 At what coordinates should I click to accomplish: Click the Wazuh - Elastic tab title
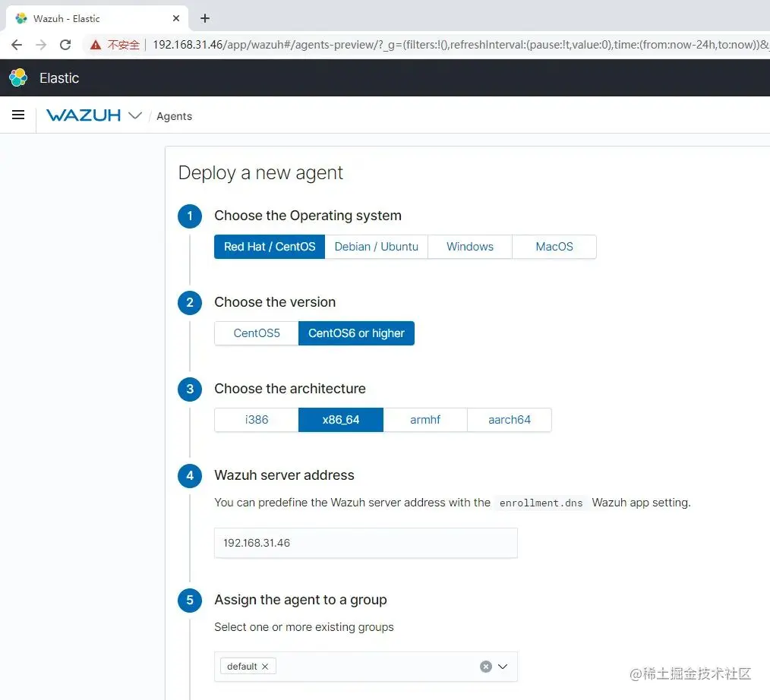[x=66, y=19]
